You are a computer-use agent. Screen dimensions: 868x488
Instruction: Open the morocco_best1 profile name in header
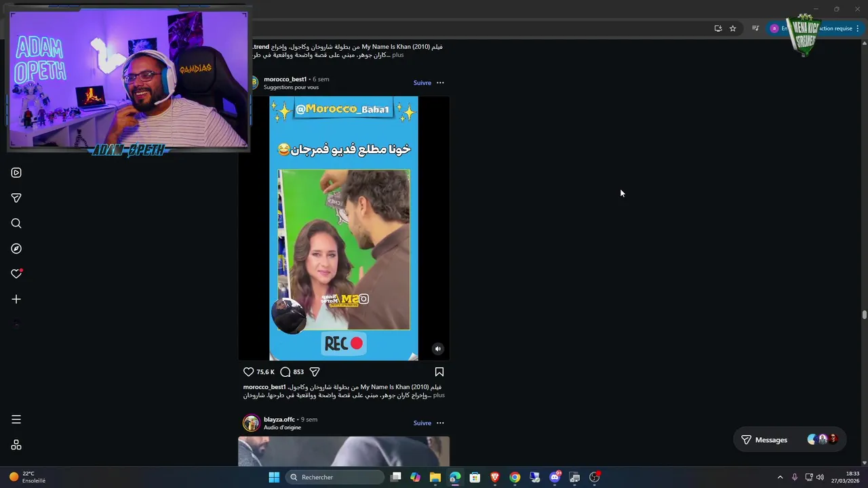click(x=285, y=79)
